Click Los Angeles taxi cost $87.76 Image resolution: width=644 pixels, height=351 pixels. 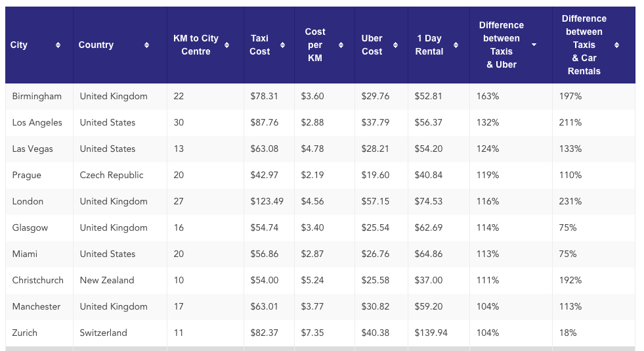[264, 122]
